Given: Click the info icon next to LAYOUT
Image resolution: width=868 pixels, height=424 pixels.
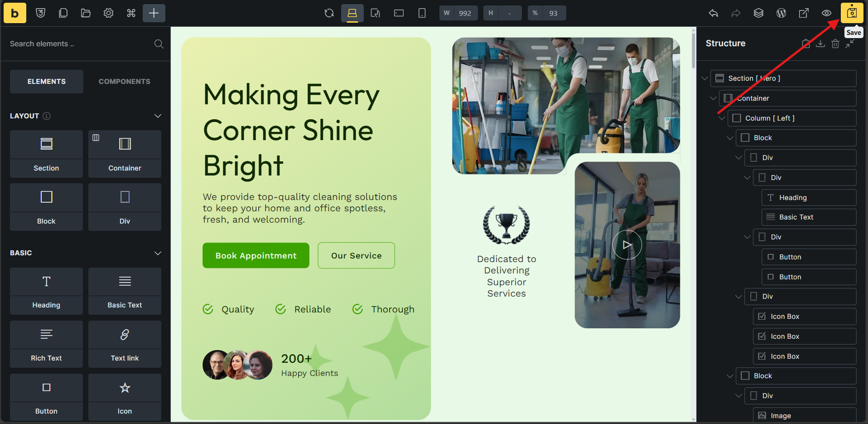Looking at the screenshot, I should tap(47, 116).
